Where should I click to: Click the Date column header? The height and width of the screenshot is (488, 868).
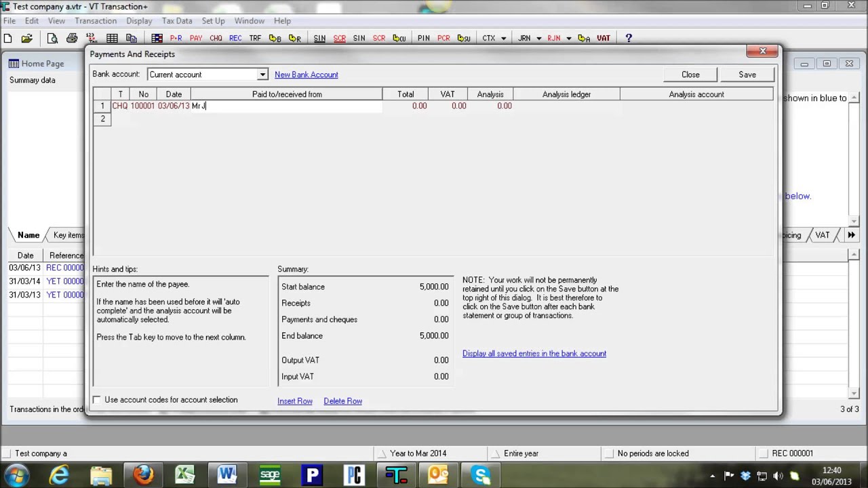pyautogui.click(x=174, y=94)
